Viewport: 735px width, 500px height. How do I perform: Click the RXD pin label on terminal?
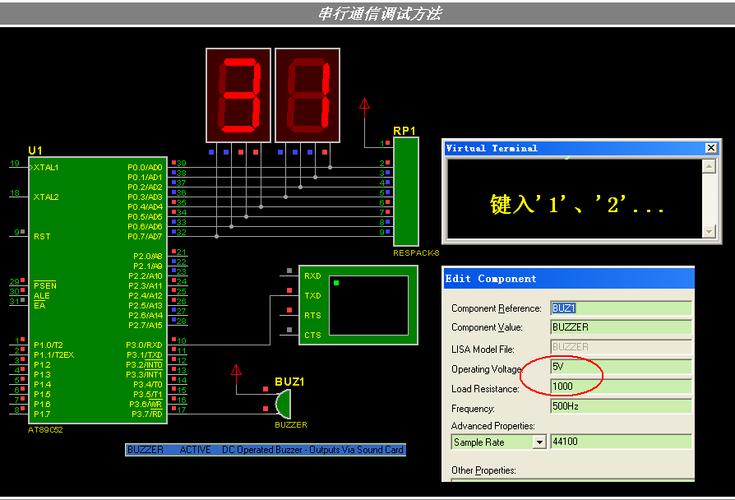coord(313,276)
